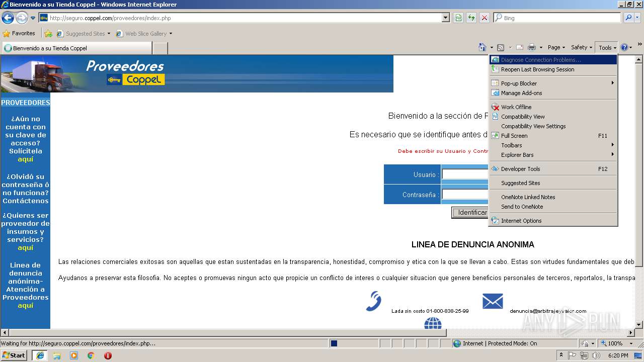The width and height of the screenshot is (644, 362).
Task: Open the Safety menu dropdown
Action: [x=582, y=47]
